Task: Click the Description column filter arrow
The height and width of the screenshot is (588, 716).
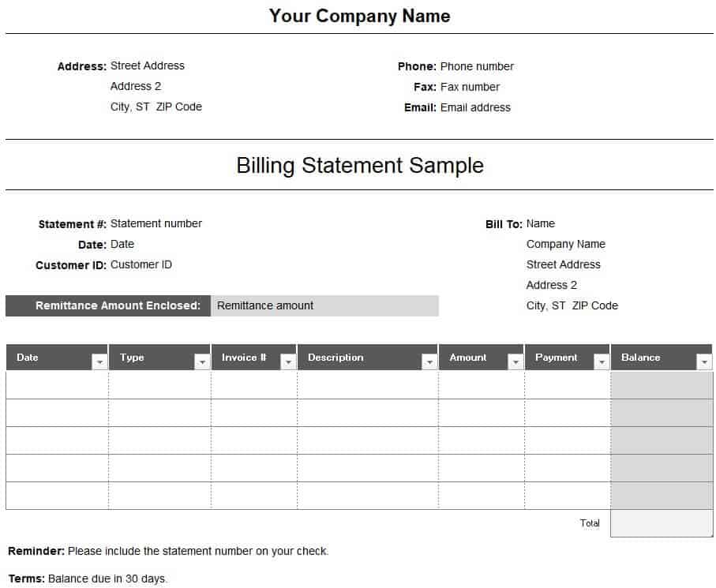Action: tap(429, 362)
